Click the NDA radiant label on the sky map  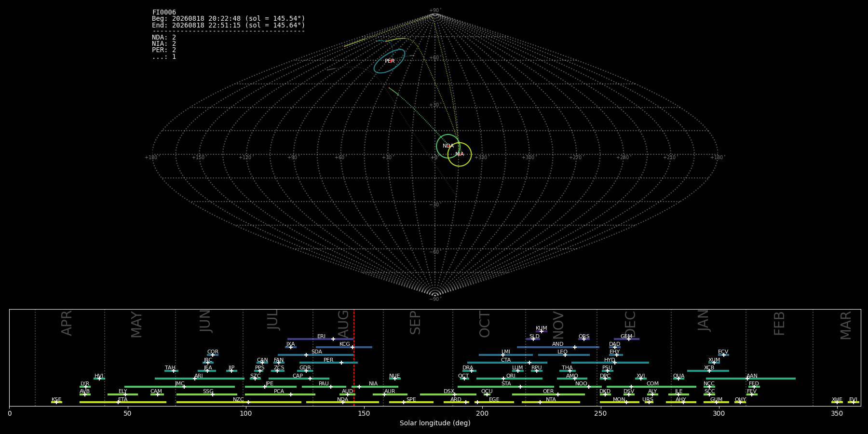coord(448,146)
